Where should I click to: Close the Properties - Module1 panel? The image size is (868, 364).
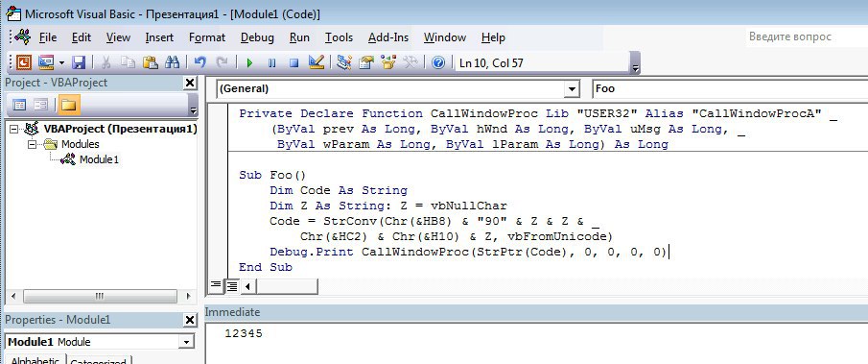point(190,320)
